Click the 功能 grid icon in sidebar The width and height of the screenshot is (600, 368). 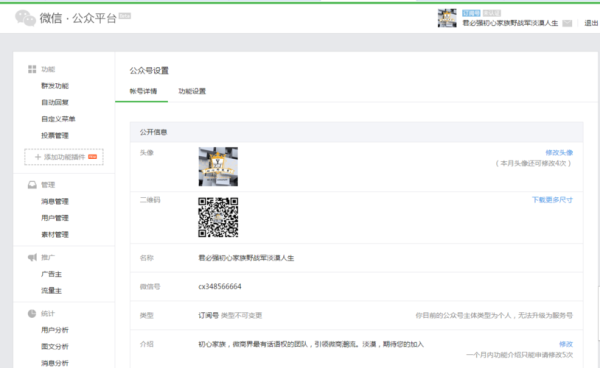(32, 69)
